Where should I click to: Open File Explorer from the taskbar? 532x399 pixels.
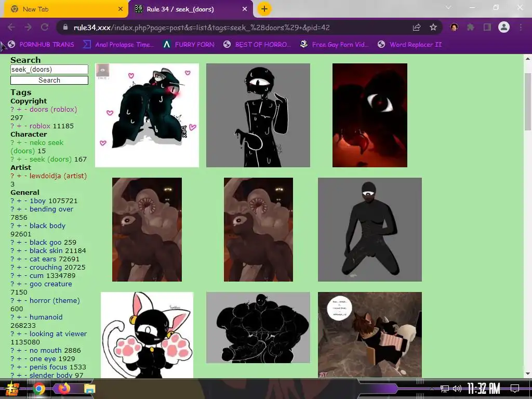[89, 389]
